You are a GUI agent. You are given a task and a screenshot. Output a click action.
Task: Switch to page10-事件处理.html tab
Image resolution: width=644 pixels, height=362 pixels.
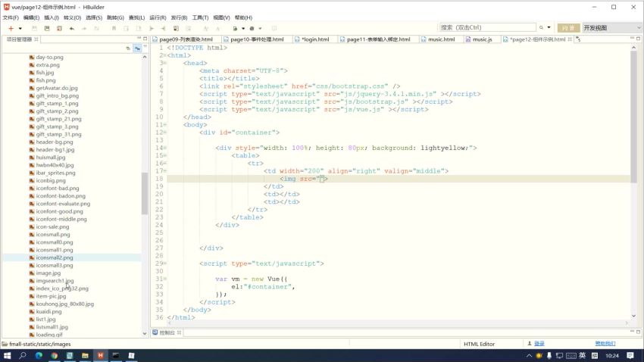[257, 39]
